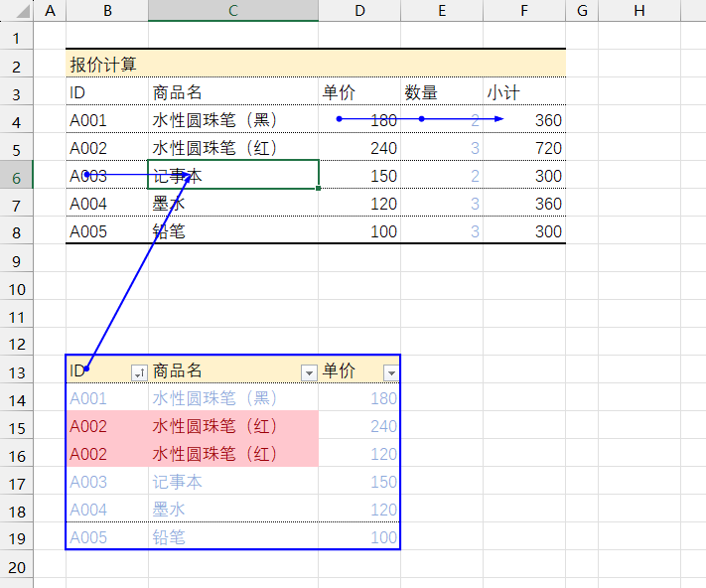This screenshot has width=706, height=588.
Task: Click the A001 cell in row 4
Action: 106,120
